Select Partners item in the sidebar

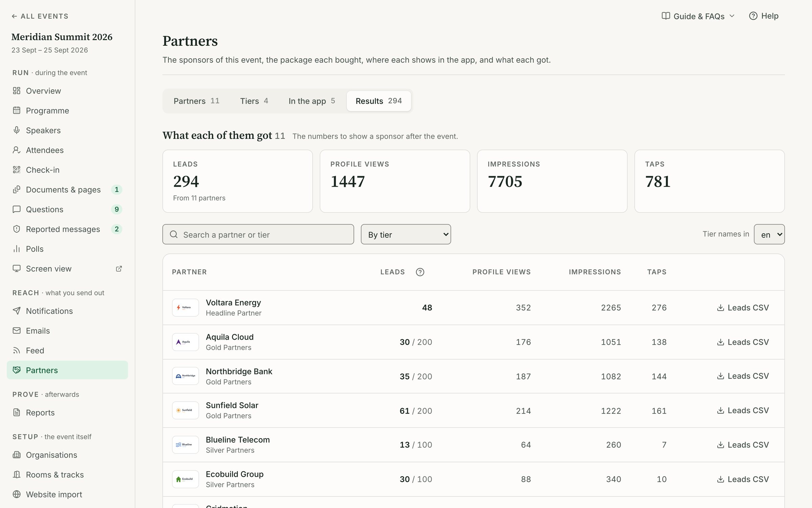pyautogui.click(x=67, y=370)
